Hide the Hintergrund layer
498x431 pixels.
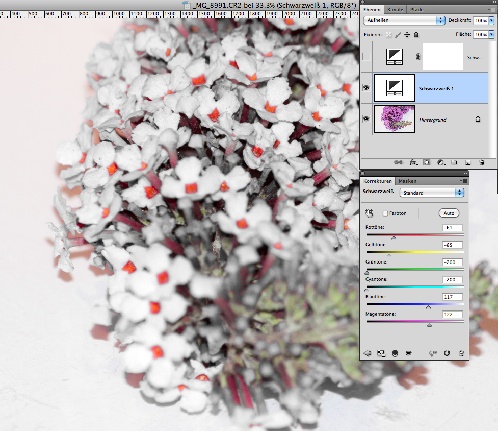(x=366, y=119)
